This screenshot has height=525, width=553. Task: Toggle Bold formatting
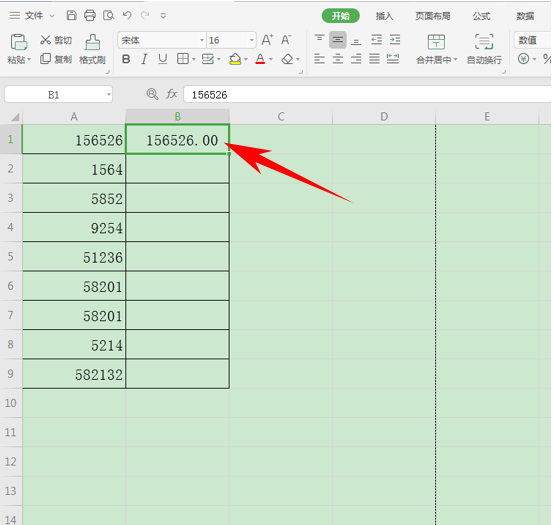(126, 59)
